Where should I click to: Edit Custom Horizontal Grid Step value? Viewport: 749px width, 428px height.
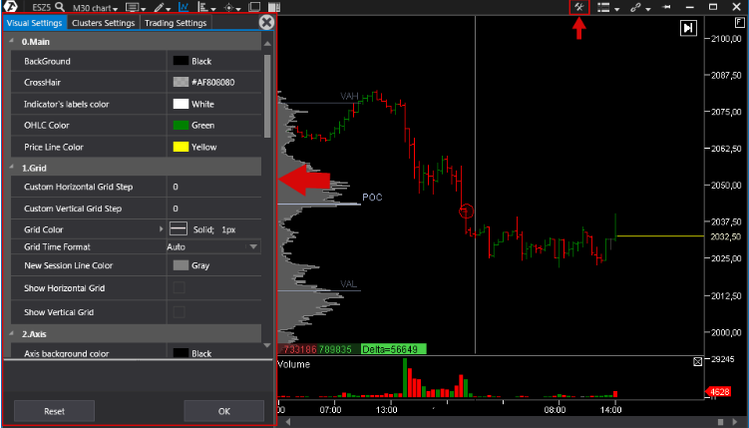tap(214, 187)
